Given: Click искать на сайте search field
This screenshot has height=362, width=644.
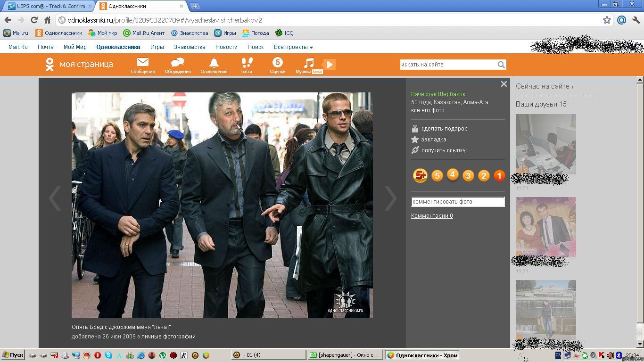Looking at the screenshot, I should (x=448, y=65).
